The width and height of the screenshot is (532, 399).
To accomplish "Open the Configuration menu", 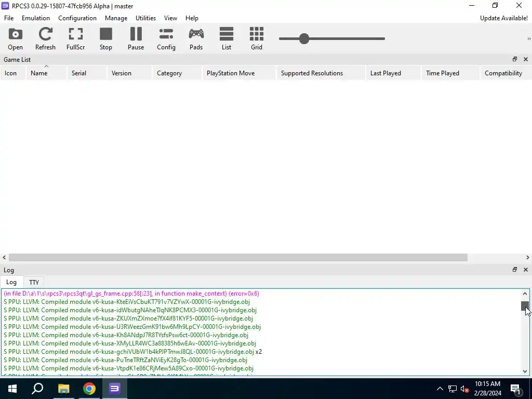I will [x=77, y=18].
